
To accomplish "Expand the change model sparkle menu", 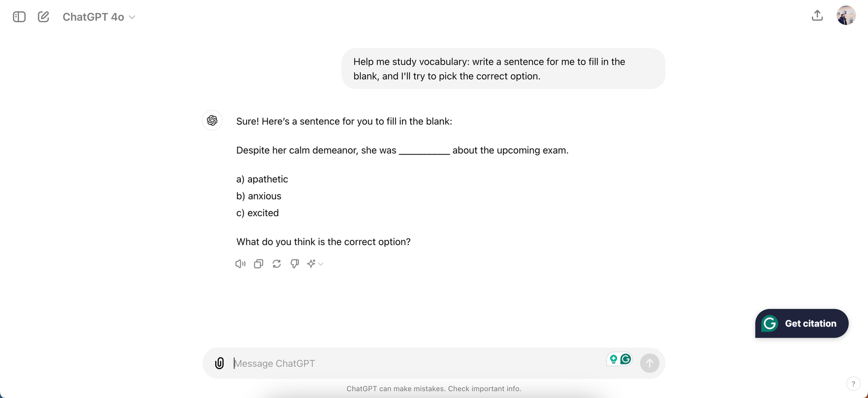I will coord(315,264).
